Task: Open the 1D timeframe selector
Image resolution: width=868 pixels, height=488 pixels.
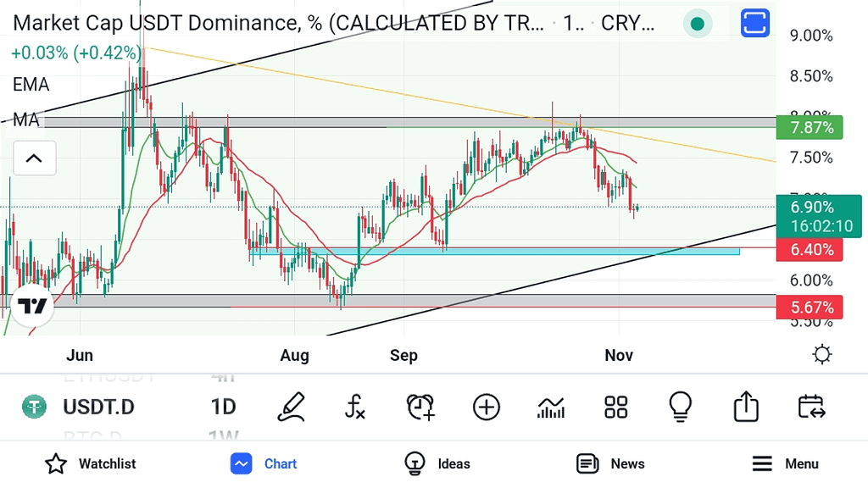Action: 223,407
